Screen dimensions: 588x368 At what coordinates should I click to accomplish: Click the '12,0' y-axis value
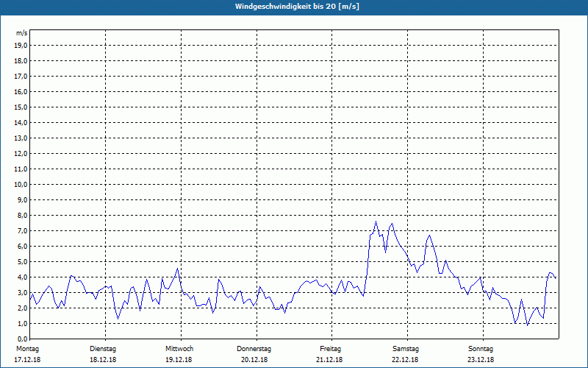[21, 153]
